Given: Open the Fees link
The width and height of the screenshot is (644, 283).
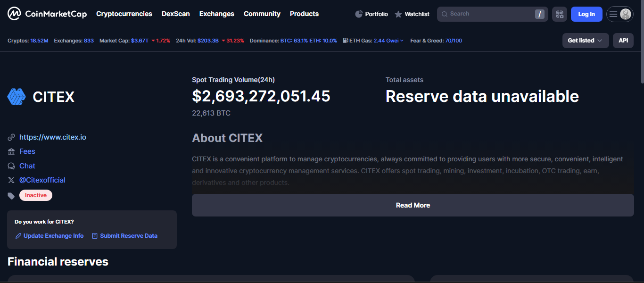Looking at the screenshot, I should point(27,151).
